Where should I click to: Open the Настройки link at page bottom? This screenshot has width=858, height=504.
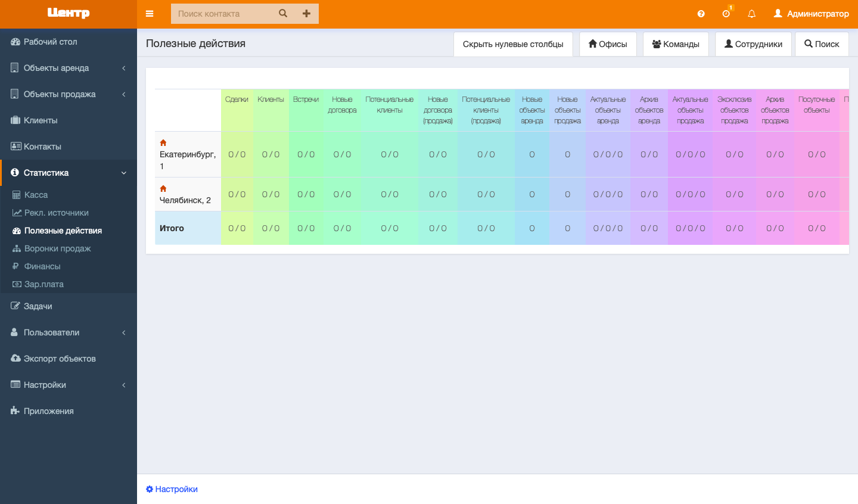(172, 489)
